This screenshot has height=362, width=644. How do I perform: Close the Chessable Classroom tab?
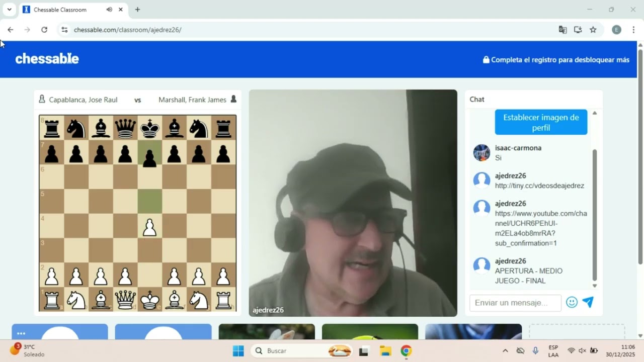pos(121,10)
